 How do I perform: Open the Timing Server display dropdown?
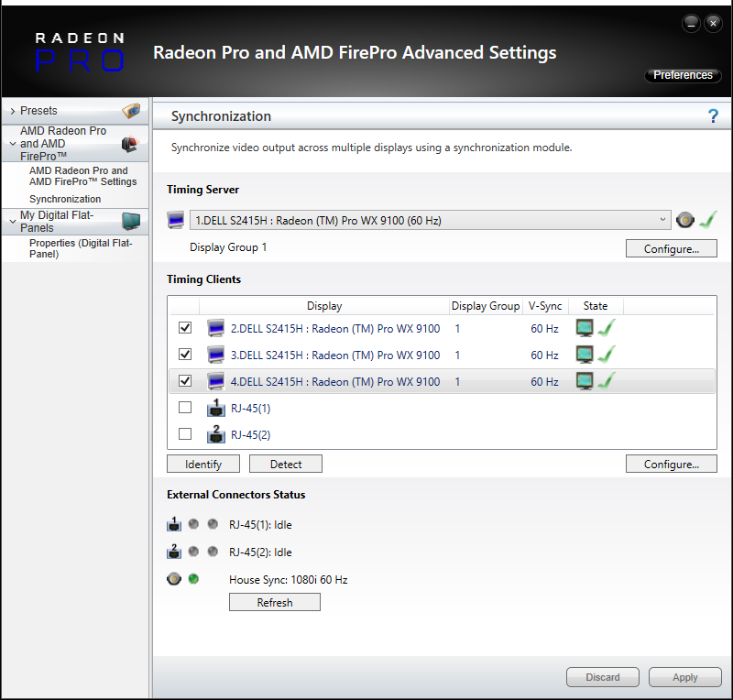(663, 220)
